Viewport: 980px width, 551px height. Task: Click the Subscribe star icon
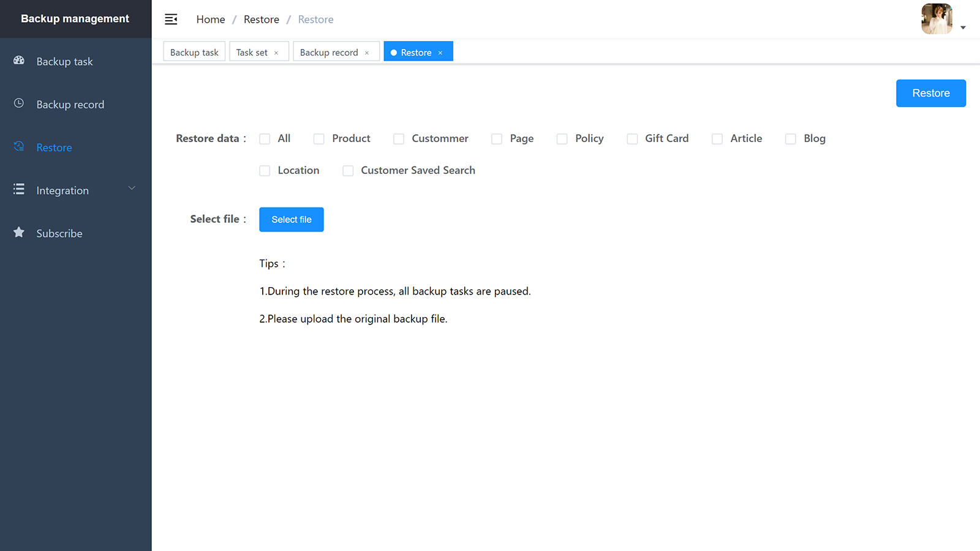pos(19,233)
